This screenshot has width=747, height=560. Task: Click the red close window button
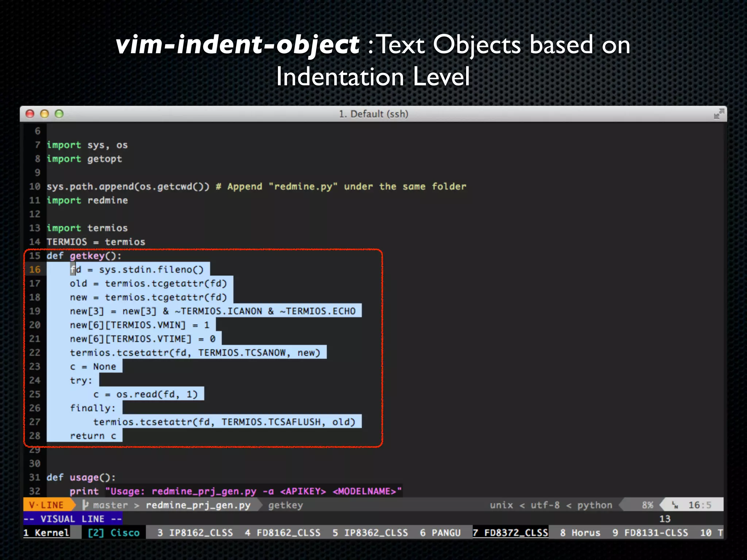pyautogui.click(x=30, y=114)
